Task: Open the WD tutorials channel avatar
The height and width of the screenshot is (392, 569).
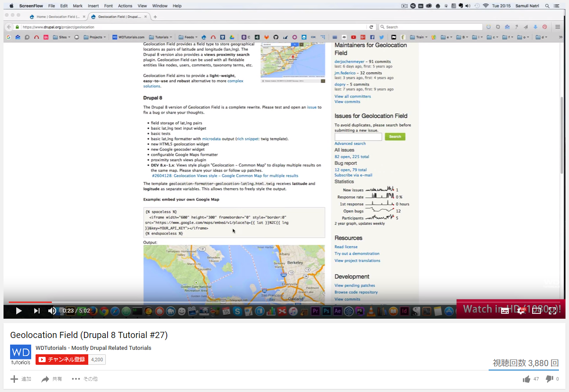Action: coord(21,355)
